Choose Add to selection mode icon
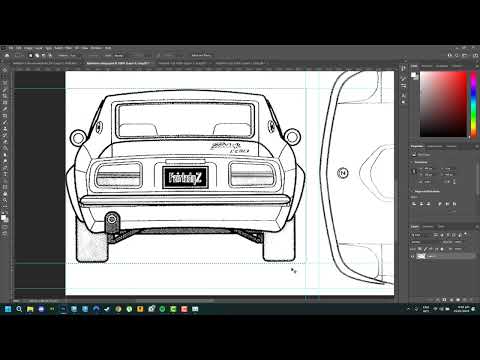This screenshot has height=360, width=480. [37, 56]
